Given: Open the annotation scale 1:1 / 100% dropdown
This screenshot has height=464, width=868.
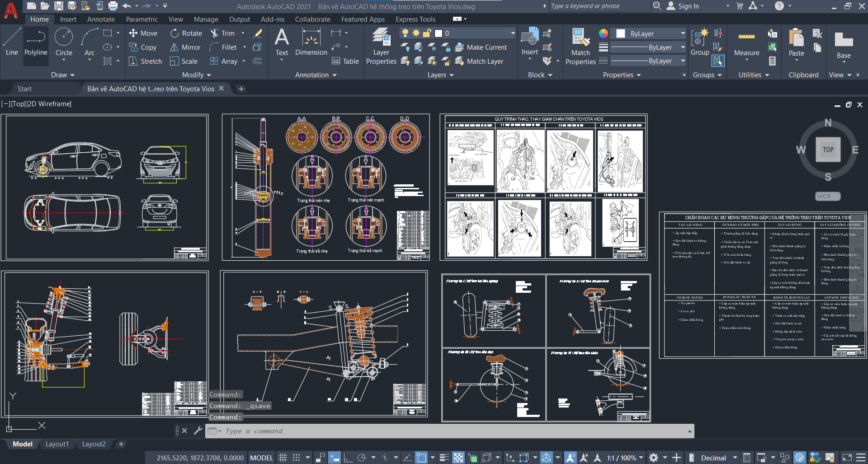Looking at the screenshot, I should [x=625, y=458].
